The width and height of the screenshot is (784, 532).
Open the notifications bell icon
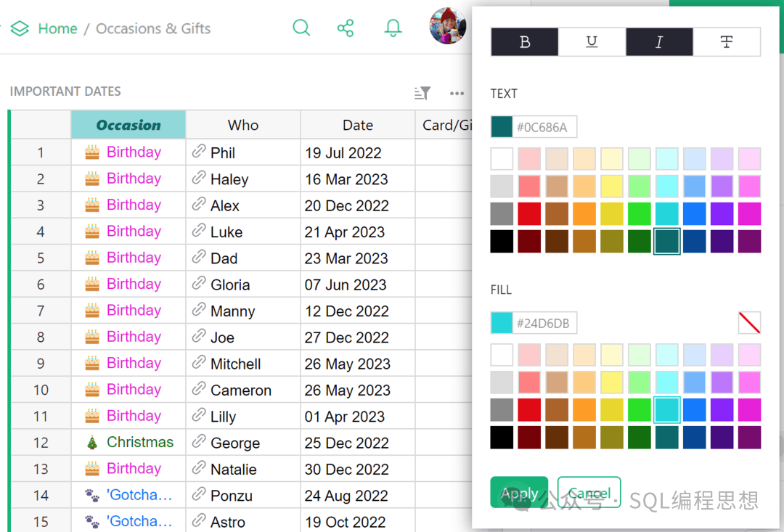(x=393, y=28)
